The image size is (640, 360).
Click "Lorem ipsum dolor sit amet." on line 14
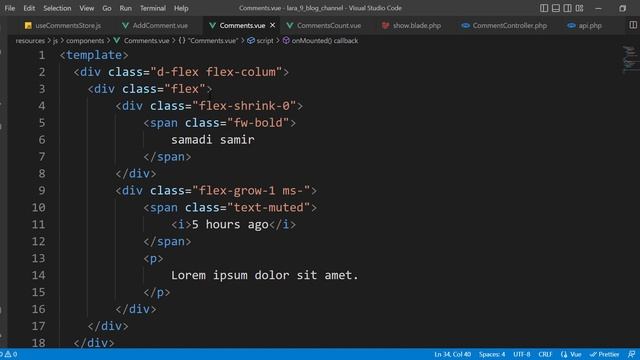coord(264,276)
